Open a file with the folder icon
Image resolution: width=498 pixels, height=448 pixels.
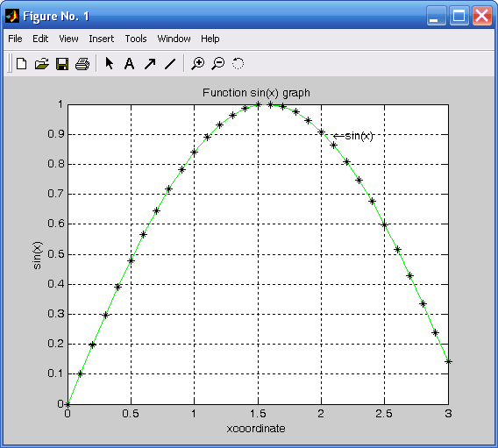click(x=41, y=63)
